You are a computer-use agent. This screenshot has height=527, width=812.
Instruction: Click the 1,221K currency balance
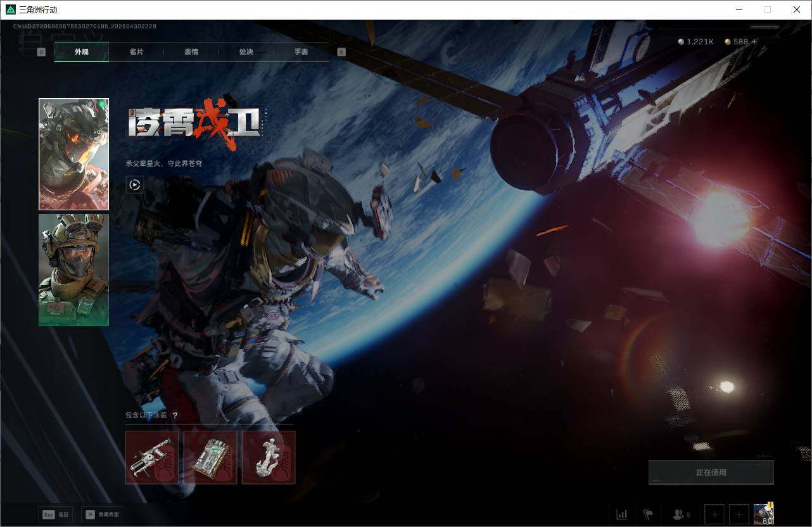pos(696,42)
